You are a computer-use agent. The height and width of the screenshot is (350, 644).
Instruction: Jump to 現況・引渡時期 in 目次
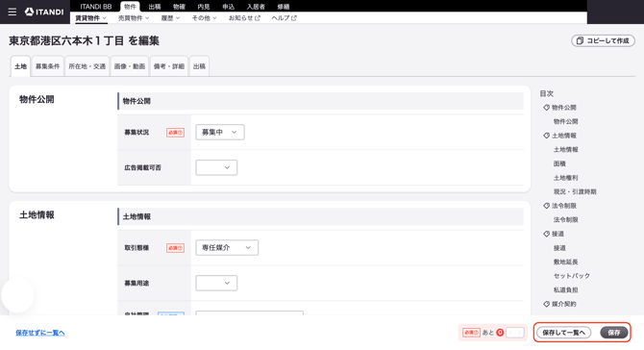point(575,192)
